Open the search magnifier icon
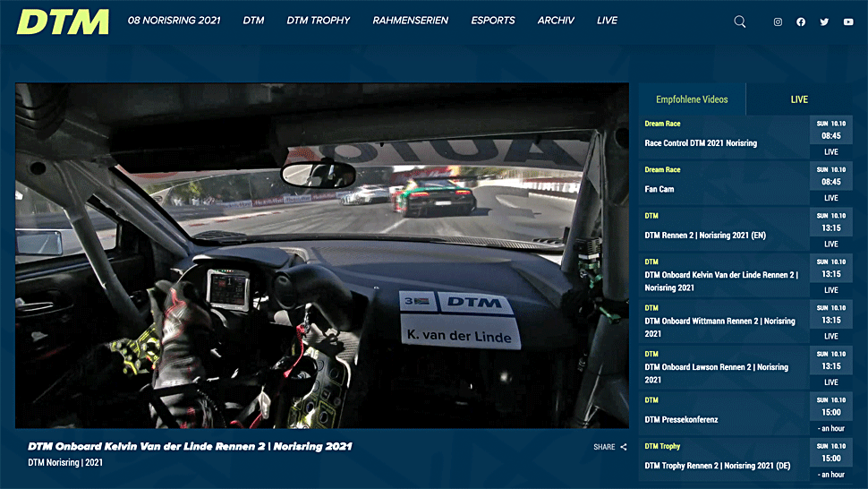Screen dimensions: 868x489 coord(739,21)
